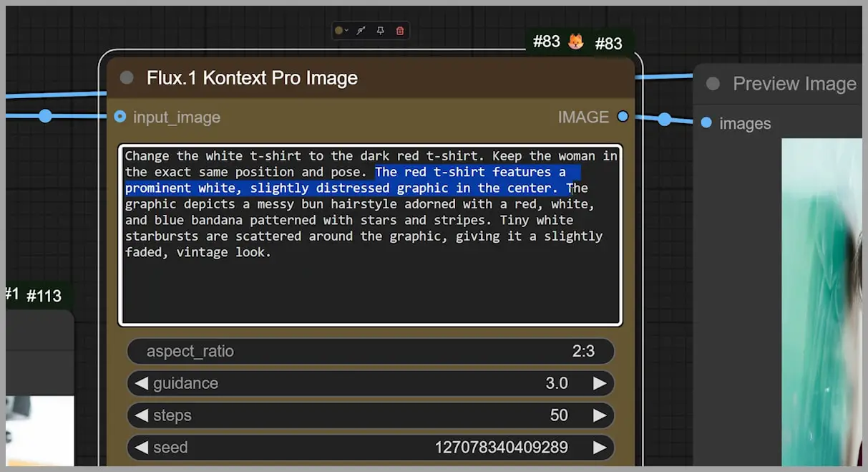
Task: Click the steps value 50
Action: pos(559,415)
